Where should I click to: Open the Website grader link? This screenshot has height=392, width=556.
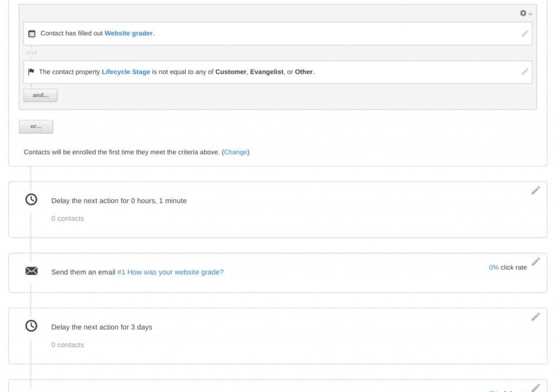[x=128, y=33]
